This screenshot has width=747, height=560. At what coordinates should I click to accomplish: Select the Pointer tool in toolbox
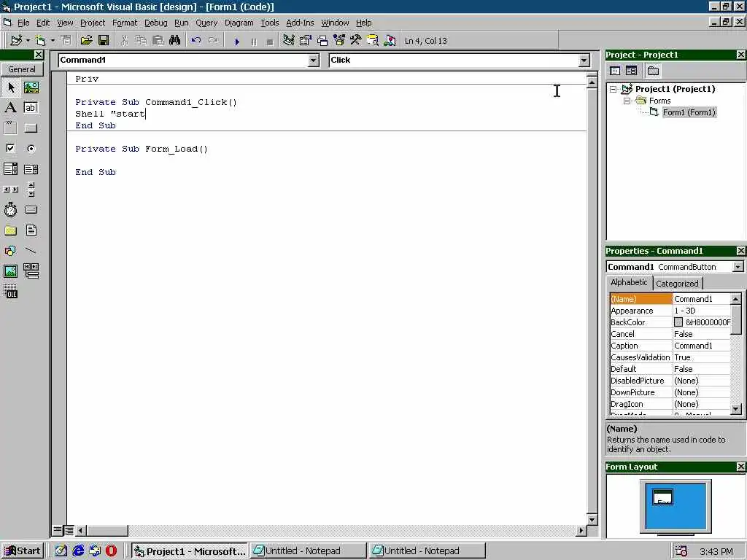click(10, 87)
